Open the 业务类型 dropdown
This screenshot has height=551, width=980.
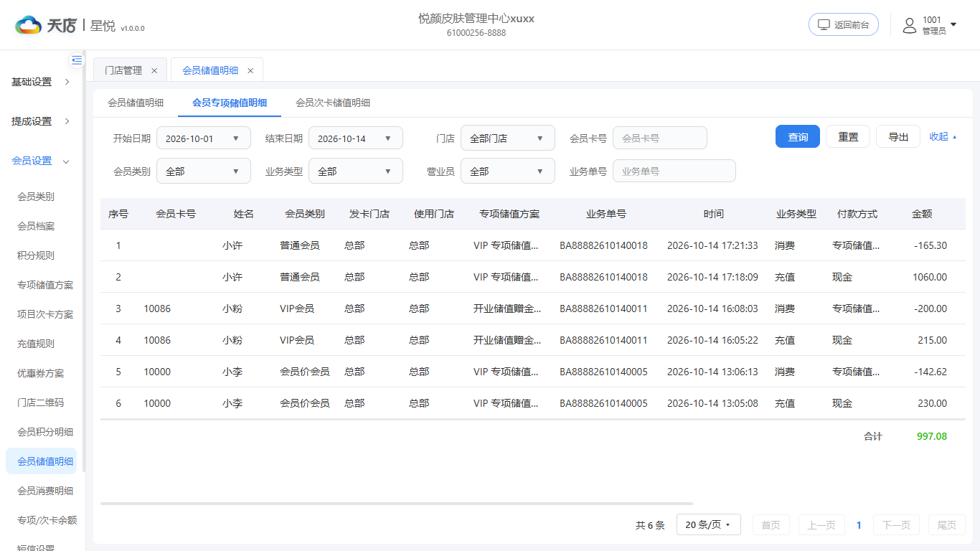point(356,171)
